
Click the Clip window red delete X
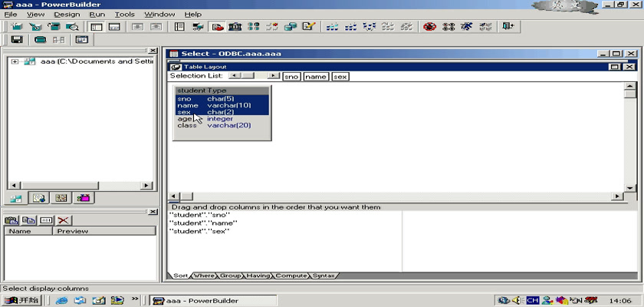pos(63,220)
